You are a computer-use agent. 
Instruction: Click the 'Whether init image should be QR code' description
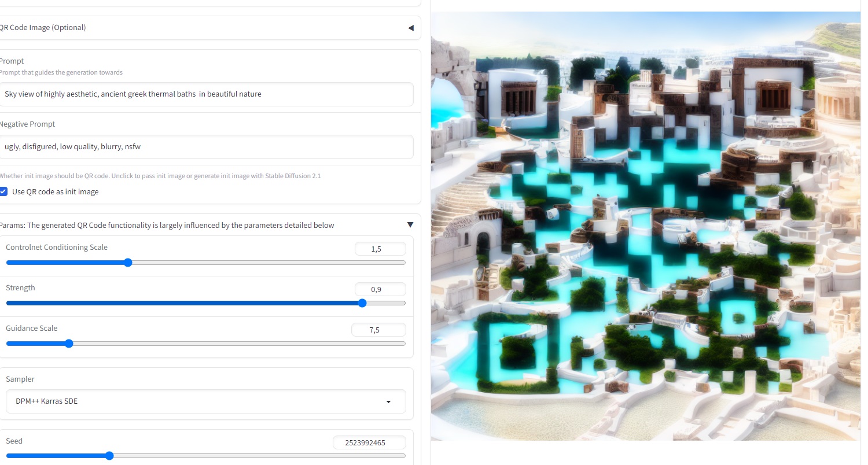pyautogui.click(x=160, y=176)
